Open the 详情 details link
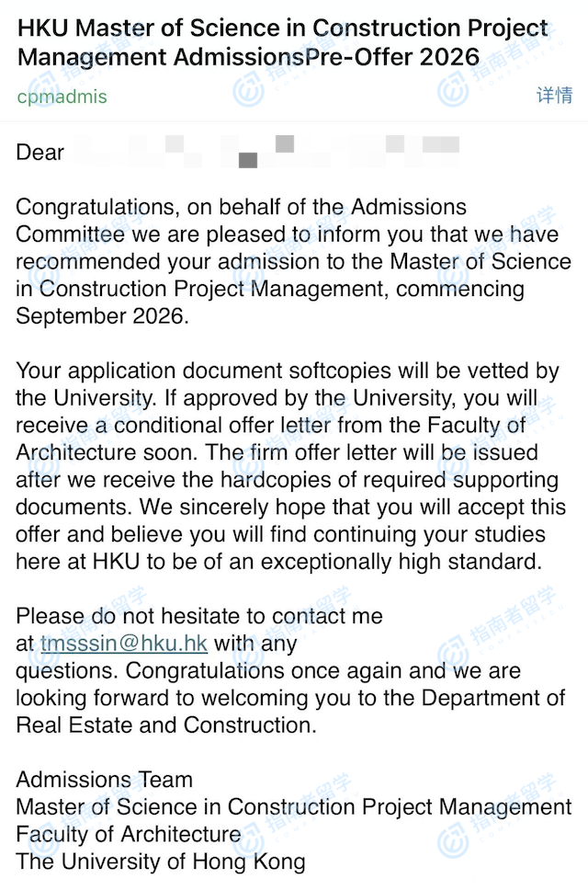Viewport: 588px width, 890px height. (554, 96)
